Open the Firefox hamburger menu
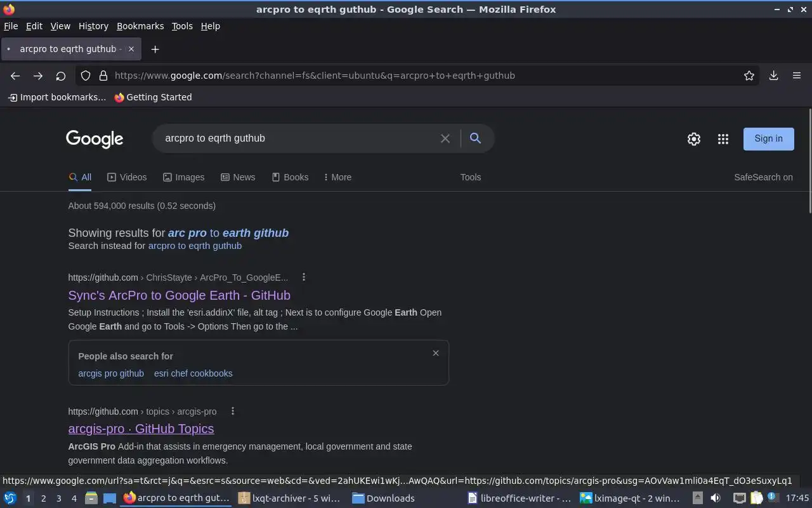The width and height of the screenshot is (812, 508). click(797, 76)
